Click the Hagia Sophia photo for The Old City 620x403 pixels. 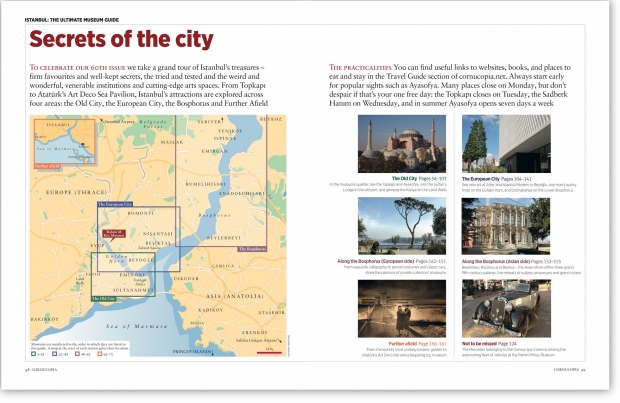click(402, 143)
